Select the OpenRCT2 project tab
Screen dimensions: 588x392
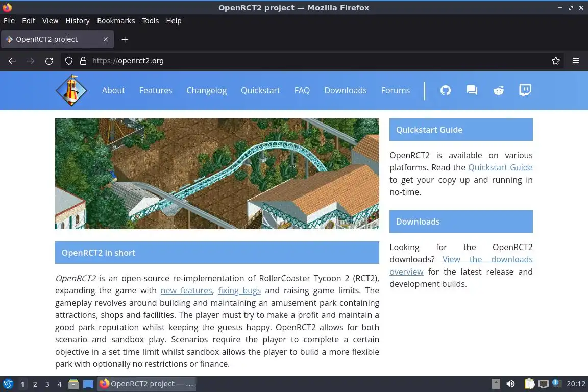click(57, 39)
